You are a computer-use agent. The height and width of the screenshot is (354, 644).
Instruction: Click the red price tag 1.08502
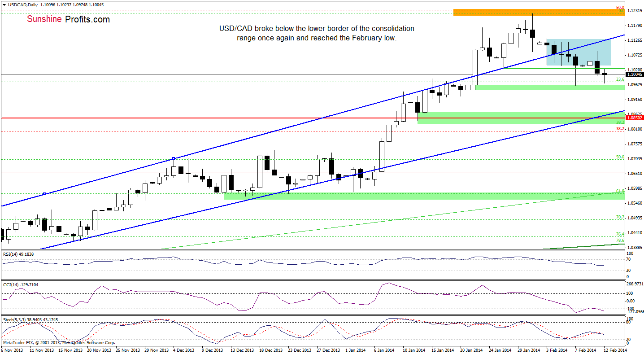(634, 118)
